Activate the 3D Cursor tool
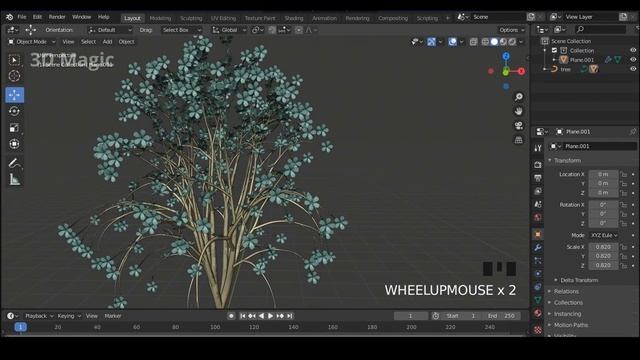Viewport: 640px width, 360px height. pyautogui.click(x=14, y=76)
